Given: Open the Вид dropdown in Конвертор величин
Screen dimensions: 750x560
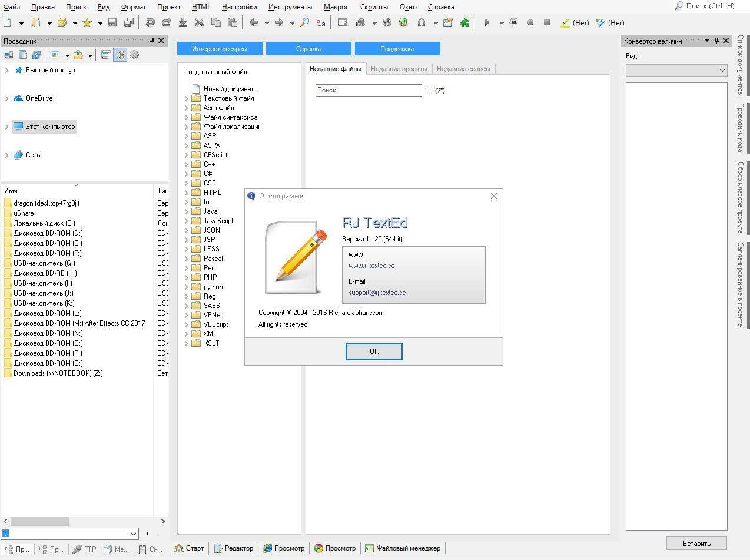Looking at the screenshot, I should coord(676,70).
